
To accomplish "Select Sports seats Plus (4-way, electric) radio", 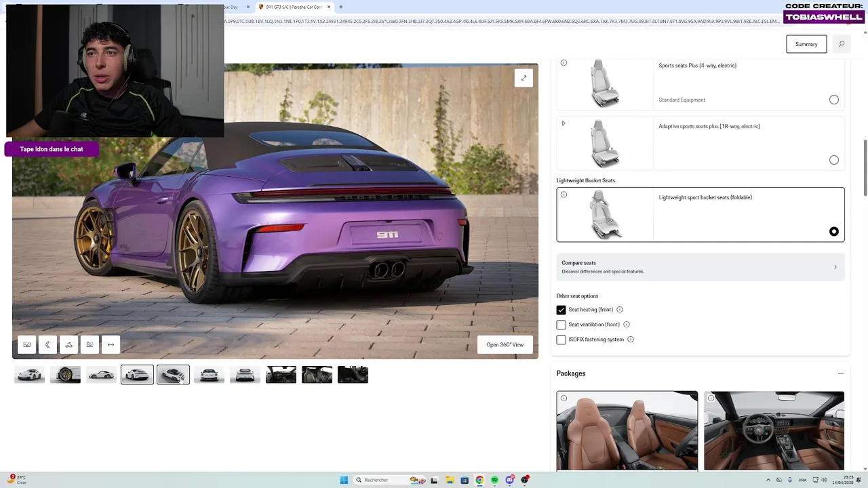I will [x=834, y=100].
